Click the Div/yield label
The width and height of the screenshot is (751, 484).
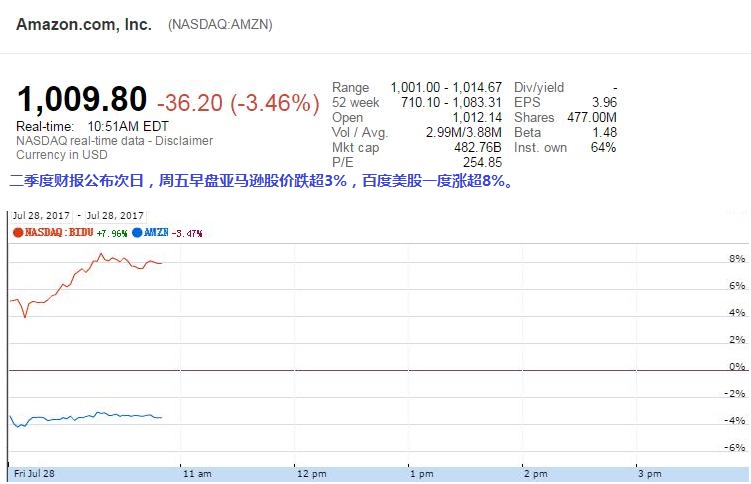[539, 87]
